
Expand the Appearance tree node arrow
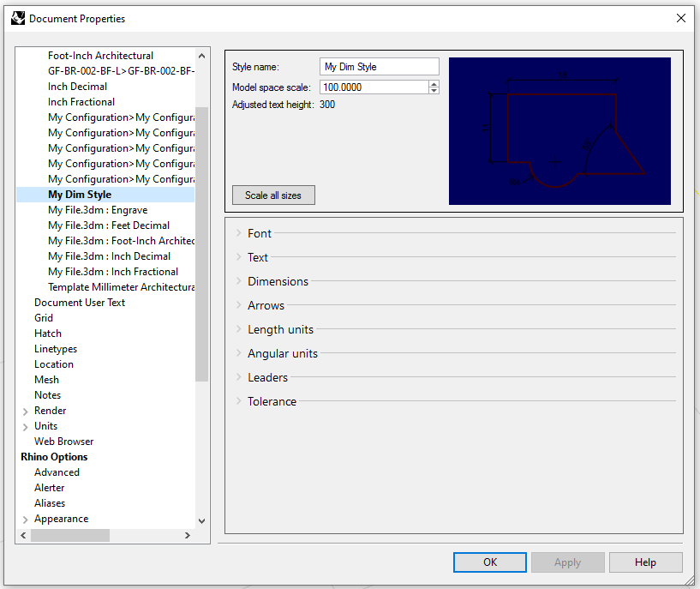point(26,520)
